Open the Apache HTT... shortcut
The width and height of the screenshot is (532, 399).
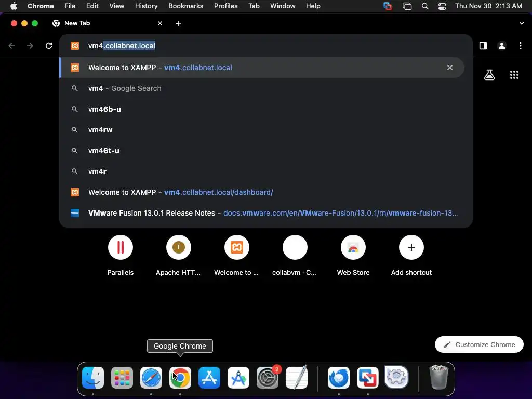pos(179,247)
